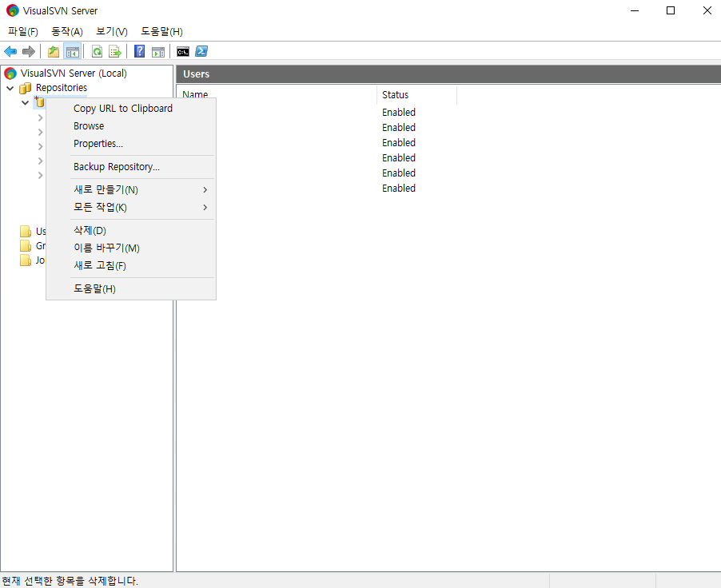Image resolution: width=721 pixels, height=588 pixels.
Task: Expand the bottommost child folder chevron under the repository
Action: [40, 175]
